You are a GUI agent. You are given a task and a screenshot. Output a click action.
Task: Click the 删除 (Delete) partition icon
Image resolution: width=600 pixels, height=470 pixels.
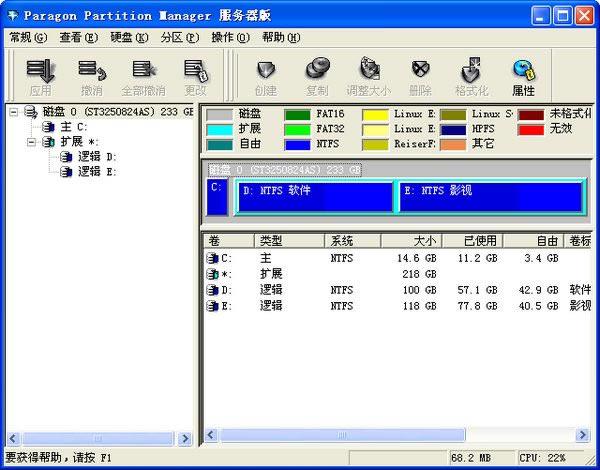pyautogui.click(x=421, y=75)
